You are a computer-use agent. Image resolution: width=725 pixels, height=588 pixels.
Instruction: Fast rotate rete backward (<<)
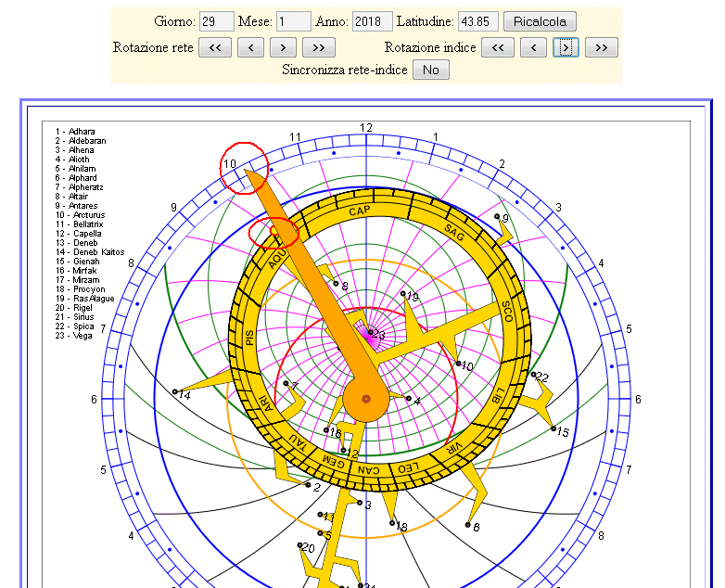click(x=214, y=47)
